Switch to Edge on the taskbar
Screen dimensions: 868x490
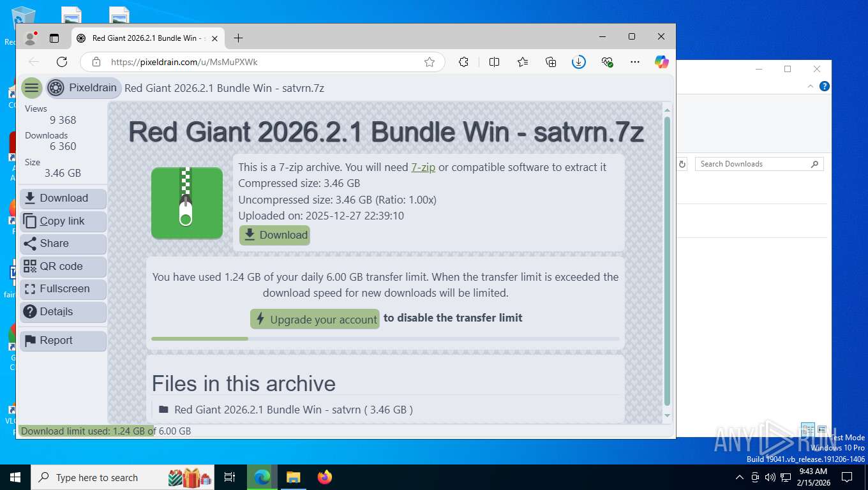(262, 477)
